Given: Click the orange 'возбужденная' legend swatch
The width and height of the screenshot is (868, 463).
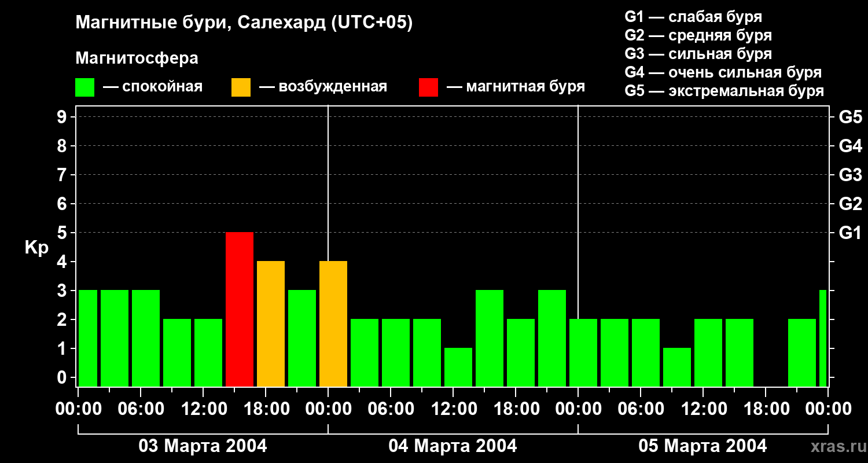Looking at the screenshot, I should 241,87.
